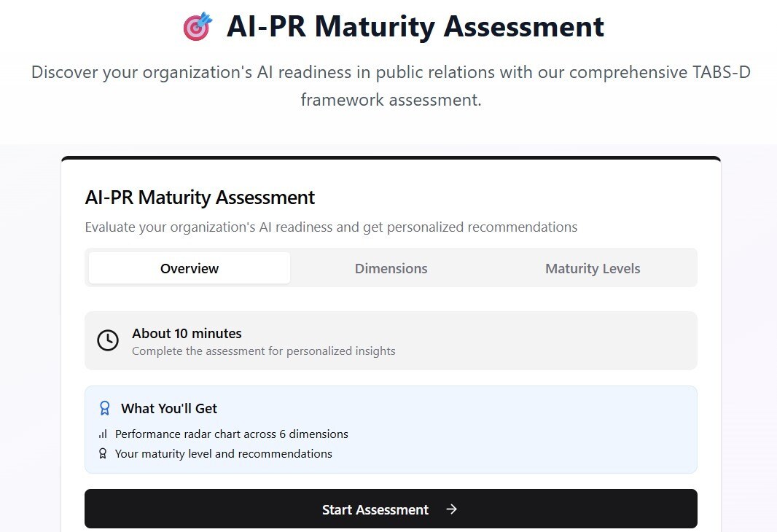Screen dimensions: 777x532
Task: Click the TABS-D framework subtitle paragraph
Action: (391, 86)
